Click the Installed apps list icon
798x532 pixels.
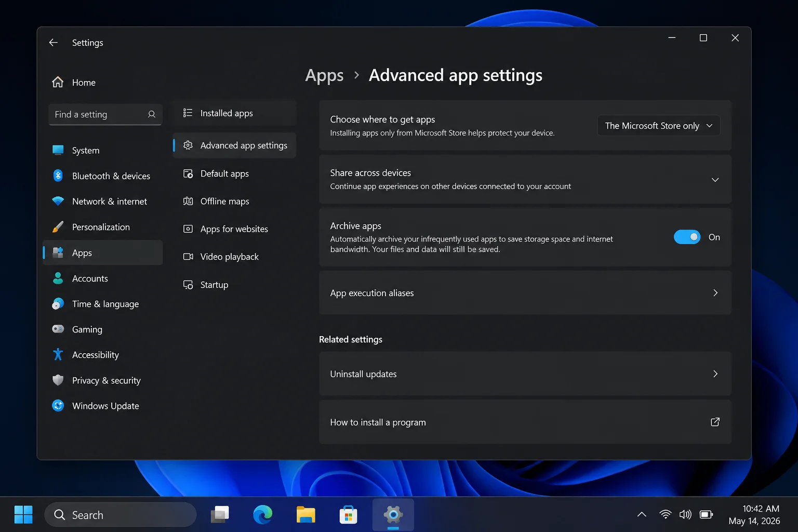coord(188,113)
